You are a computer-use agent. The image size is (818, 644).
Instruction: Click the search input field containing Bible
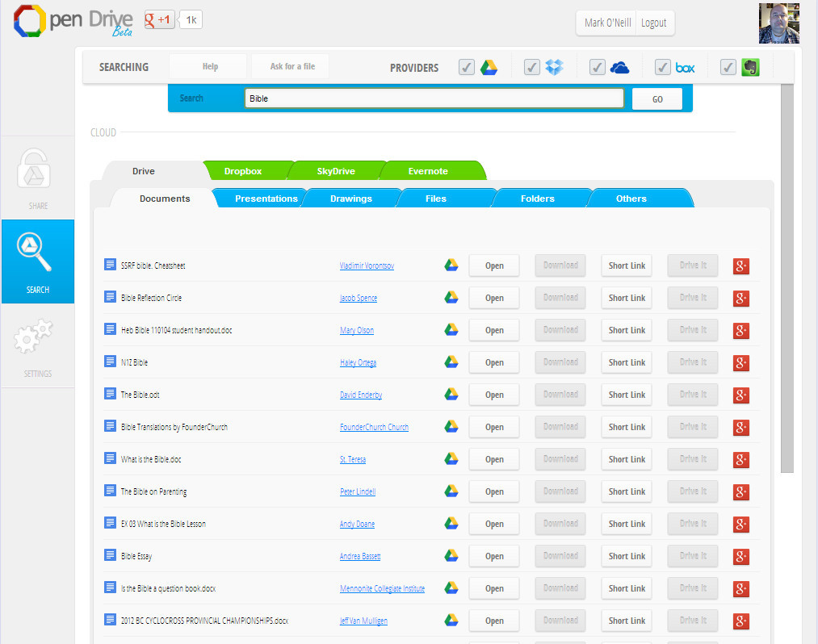pos(434,98)
